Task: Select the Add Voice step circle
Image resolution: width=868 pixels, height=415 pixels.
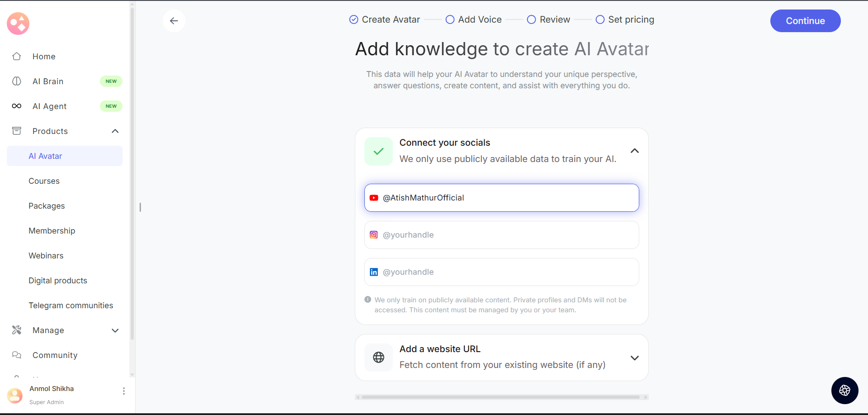Action: coord(450,20)
